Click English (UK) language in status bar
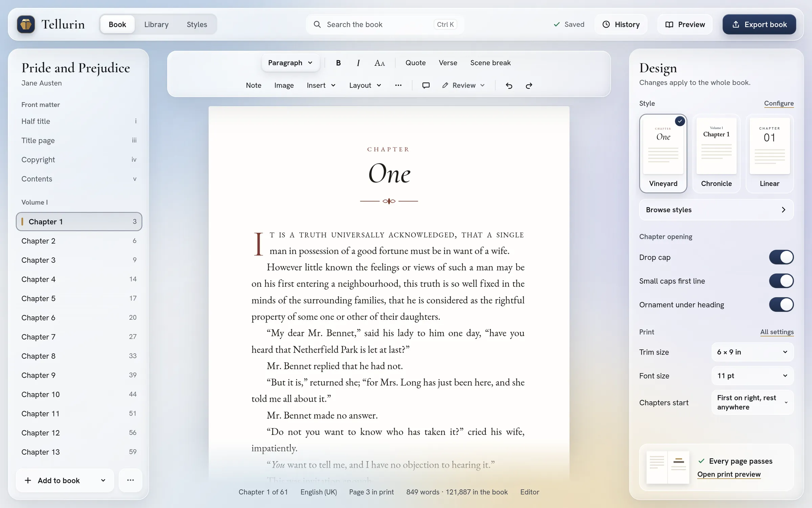 pos(318,492)
